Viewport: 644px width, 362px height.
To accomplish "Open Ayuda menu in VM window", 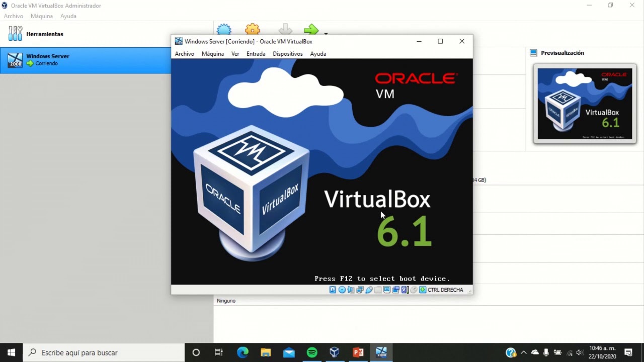I will tap(318, 54).
